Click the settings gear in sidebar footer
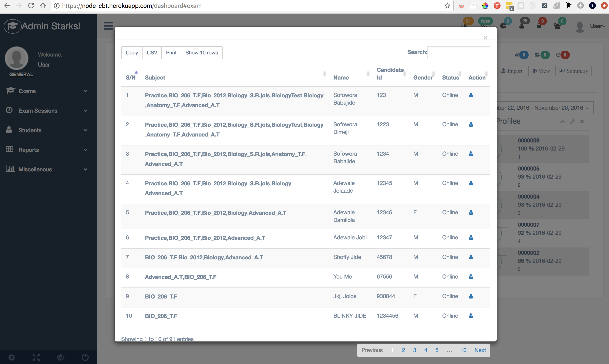The image size is (609, 364). 12,357
